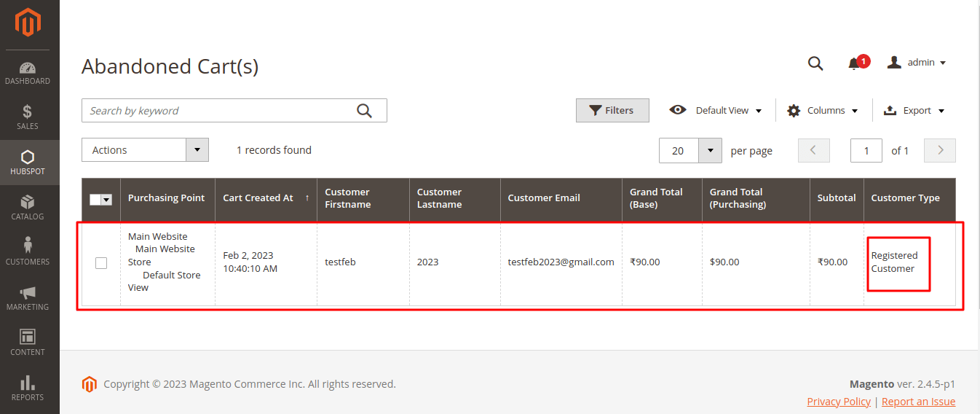980x414 pixels.
Task: Open the Default View dropdown
Action: [x=716, y=111]
